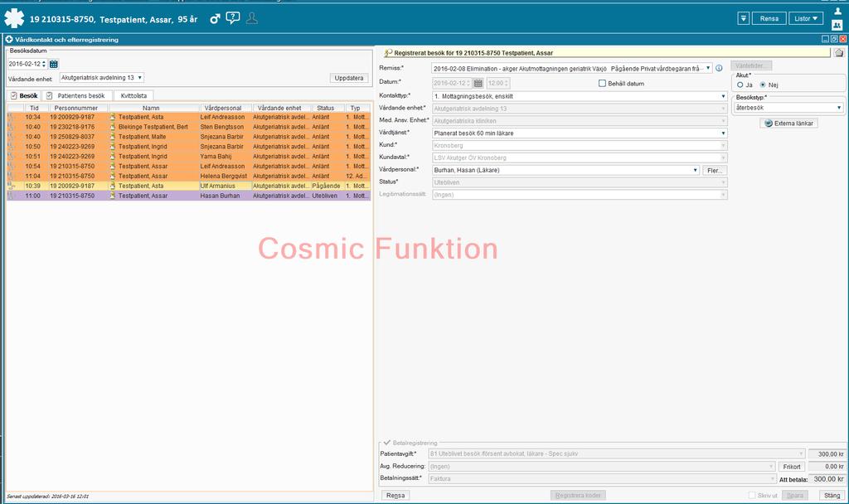Click the house icon next to Registrerat besök
Screen dimensions: 849x504
tap(839, 52)
